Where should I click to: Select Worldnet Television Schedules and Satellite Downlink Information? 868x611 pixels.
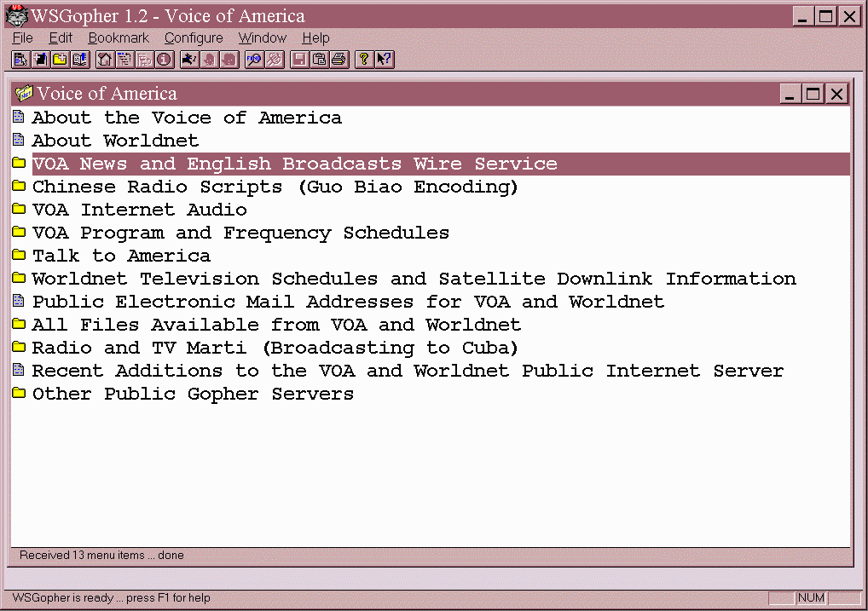click(414, 279)
